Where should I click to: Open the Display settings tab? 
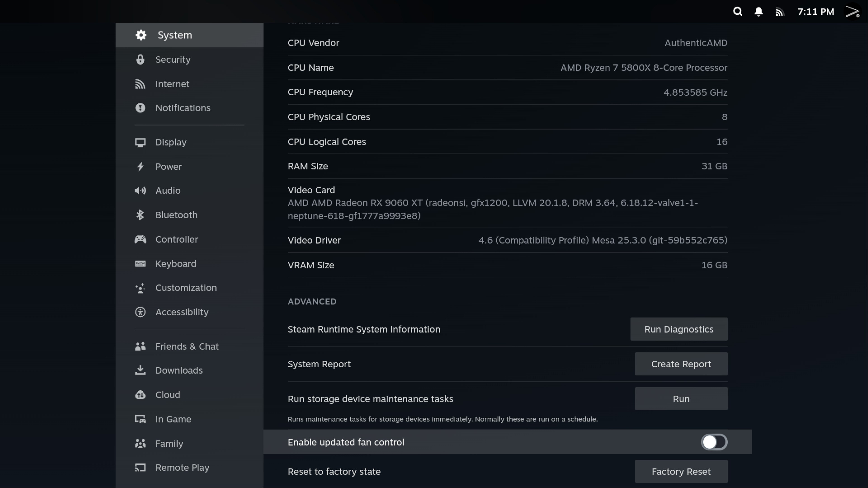pos(170,142)
